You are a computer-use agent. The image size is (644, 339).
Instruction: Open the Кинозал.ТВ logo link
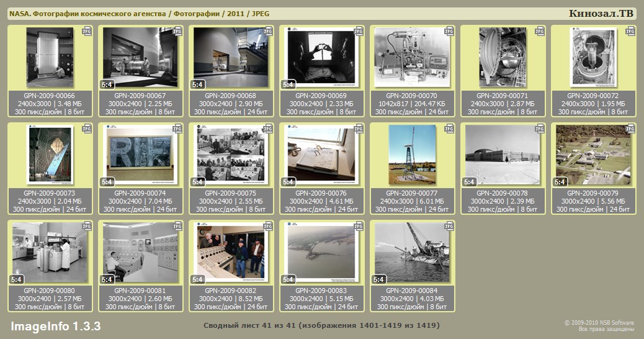pyautogui.click(x=601, y=14)
